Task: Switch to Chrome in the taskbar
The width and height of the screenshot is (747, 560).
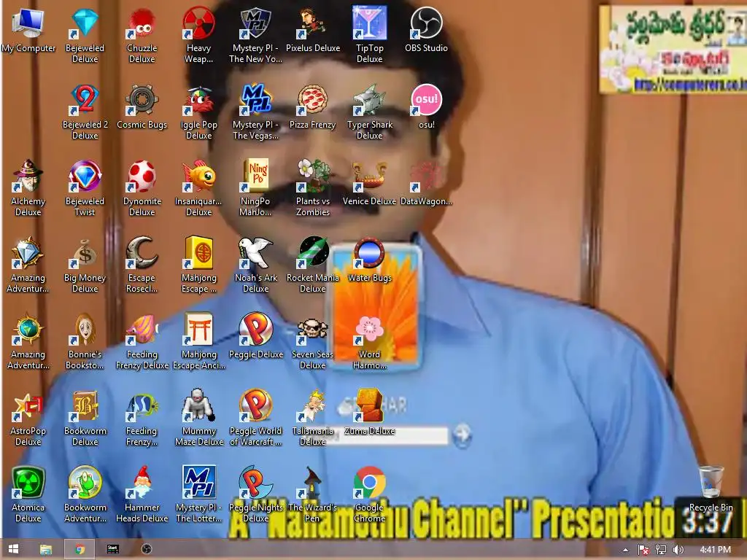Action: click(80, 549)
